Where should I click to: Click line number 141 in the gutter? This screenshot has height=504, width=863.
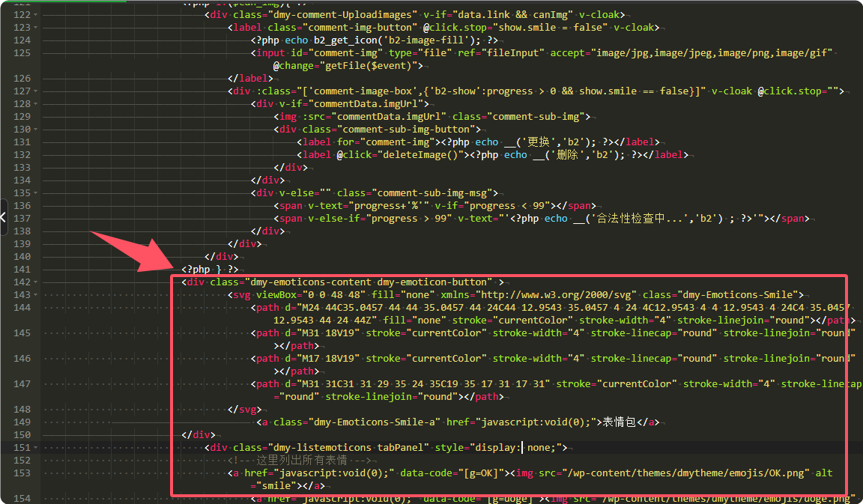click(x=22, y=270)
